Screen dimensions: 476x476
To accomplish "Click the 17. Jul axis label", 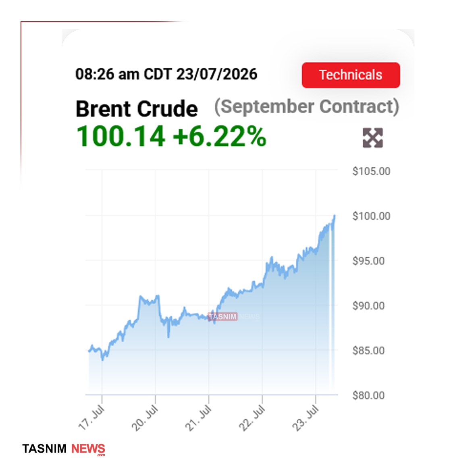I will pos(91,418).
